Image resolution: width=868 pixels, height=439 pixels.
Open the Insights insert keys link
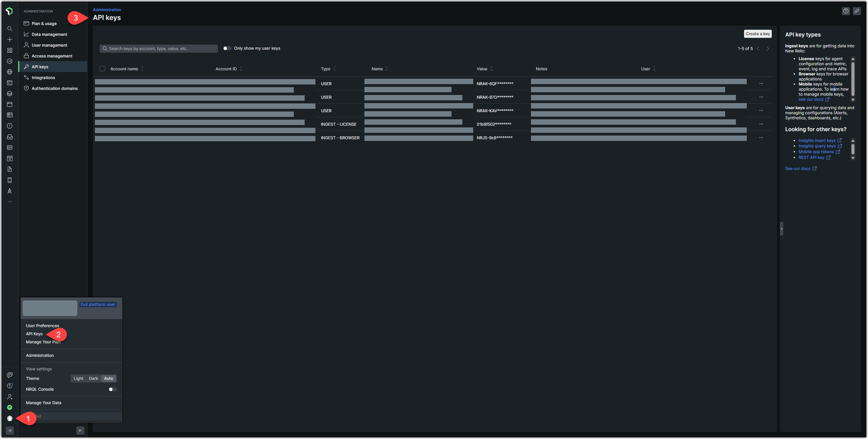[x=817, y=141]
